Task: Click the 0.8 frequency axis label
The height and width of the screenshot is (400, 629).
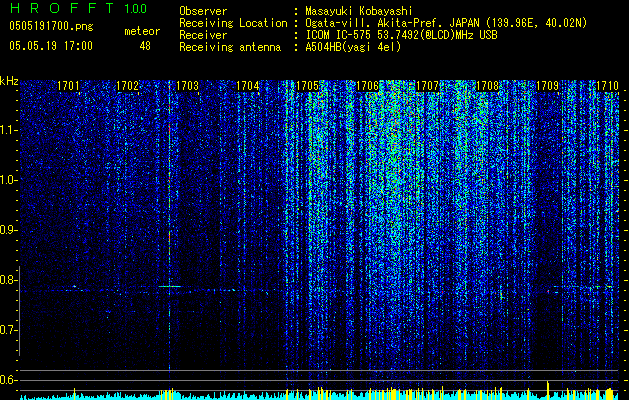Action: (7, 280)
